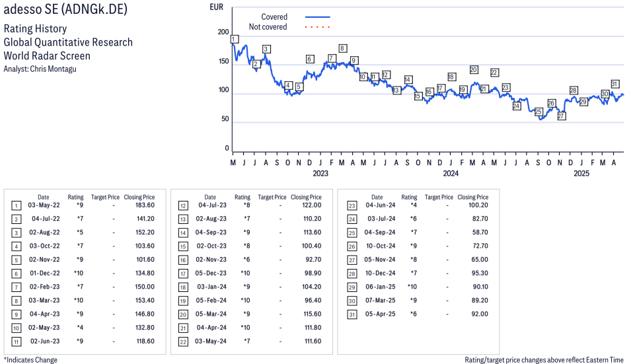Screen dimensions: 631x364
Task: Click closing price '92.70'
Action: click(x=313, y=260)
